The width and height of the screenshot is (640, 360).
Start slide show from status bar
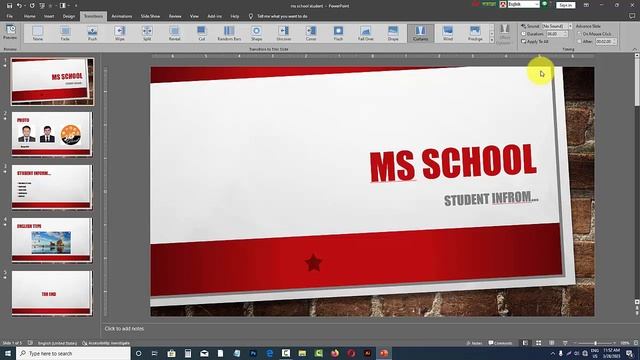[565, 343]
